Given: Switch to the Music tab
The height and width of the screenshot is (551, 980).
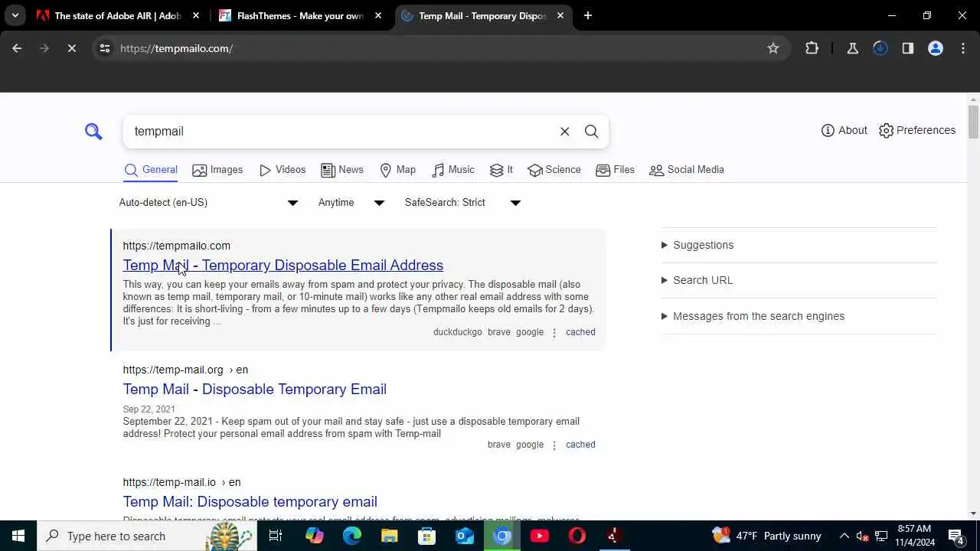Looking at the screenshot, I should click(452, 170).
